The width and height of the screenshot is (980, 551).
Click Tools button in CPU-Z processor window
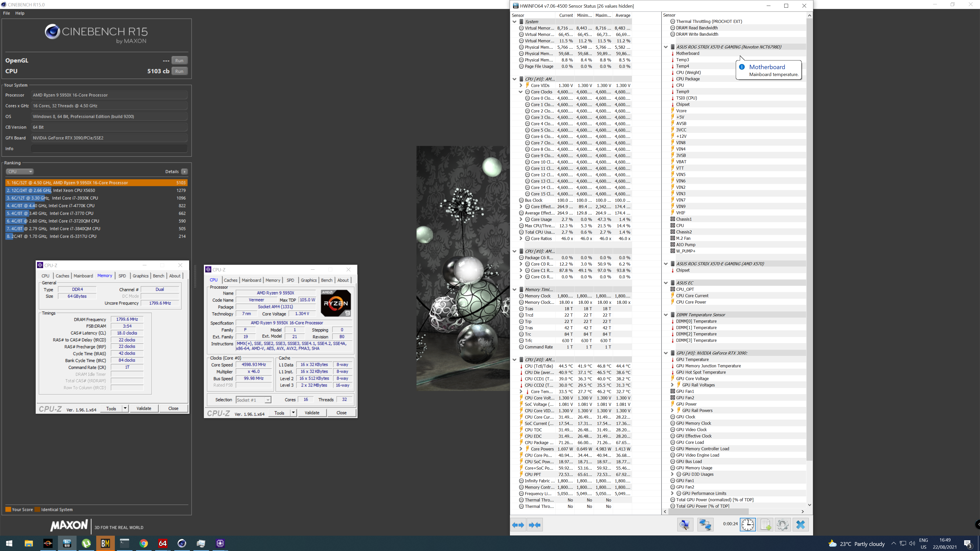[x=279, y=413]
